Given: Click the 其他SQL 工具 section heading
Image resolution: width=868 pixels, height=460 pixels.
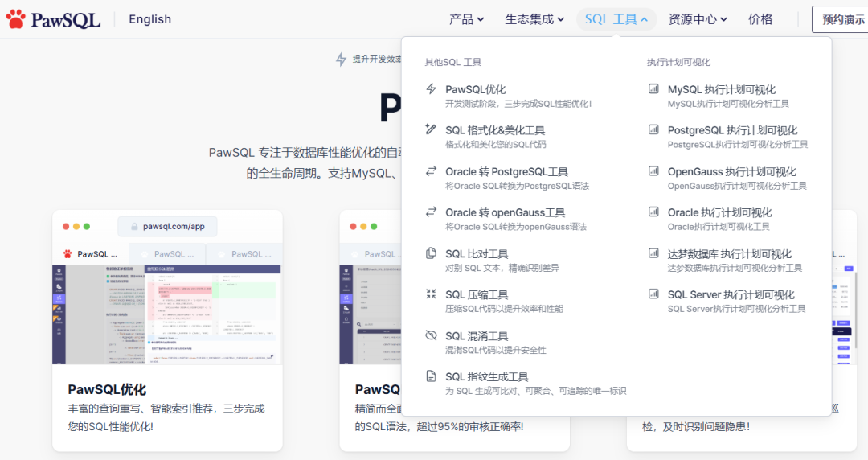Looking at the screenshot, I should tap(452, 62).
